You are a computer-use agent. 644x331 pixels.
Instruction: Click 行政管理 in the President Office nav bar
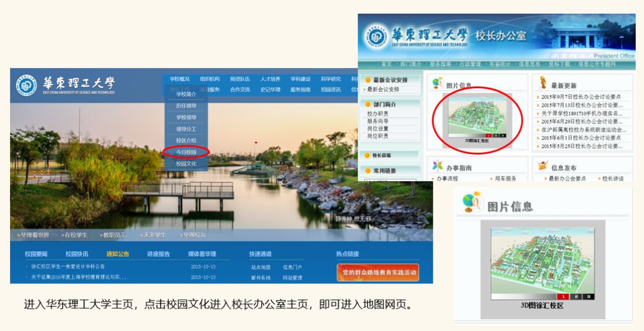click(x=470, y=64)
